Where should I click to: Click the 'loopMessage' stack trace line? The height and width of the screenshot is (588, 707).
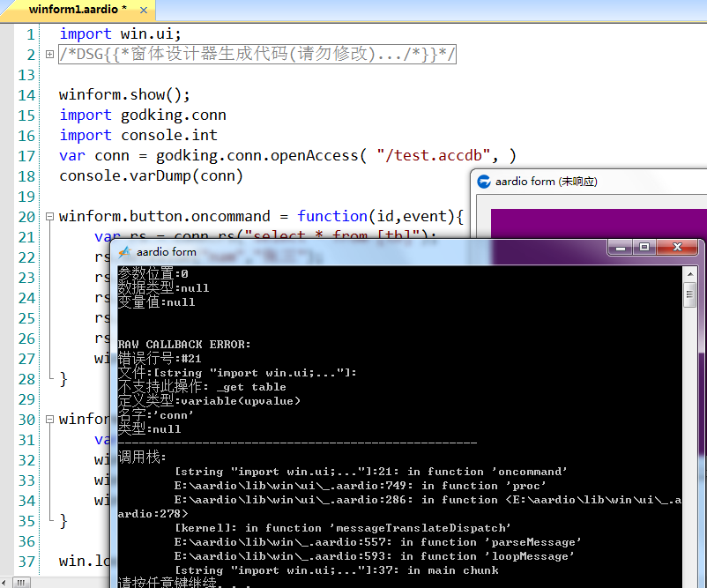click(x=375, y=556)
